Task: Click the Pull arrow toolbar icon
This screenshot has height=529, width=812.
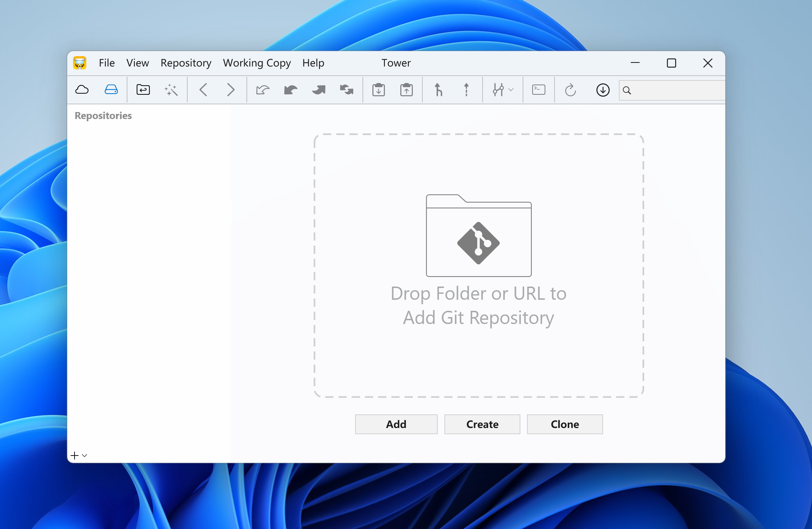Action: [x=290, y=90]
